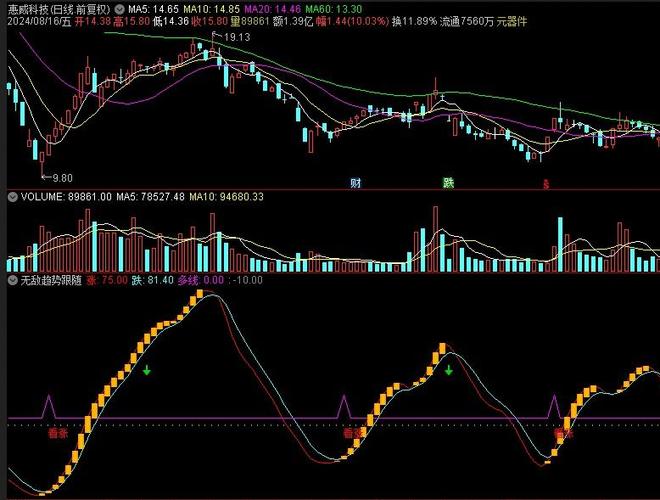Viewport: 660px width, 500px height.
Task: Click the 财 financial event marker
Action: point(356,183)
